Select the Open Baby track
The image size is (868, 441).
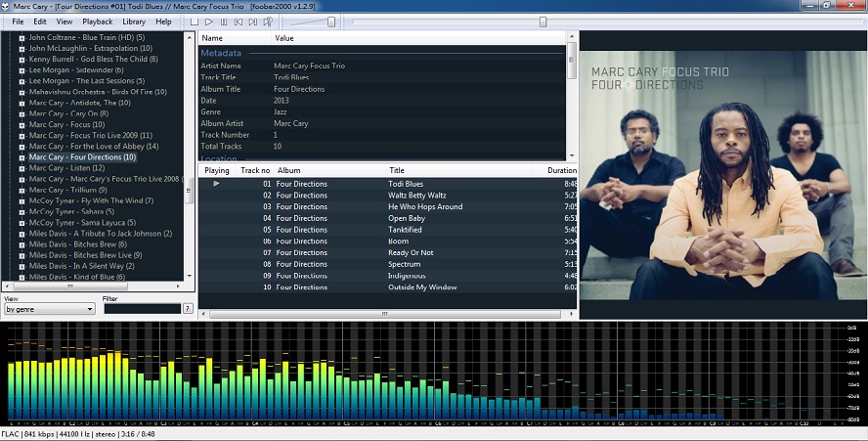[x=387, y=218]
